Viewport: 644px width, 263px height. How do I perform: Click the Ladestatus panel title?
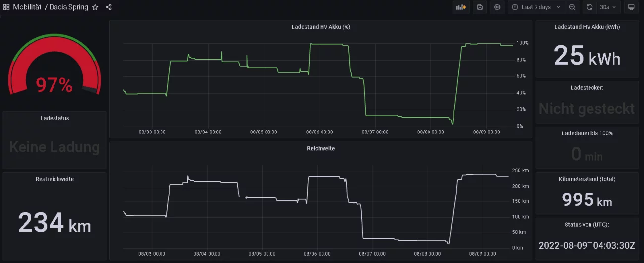point(54,118)
